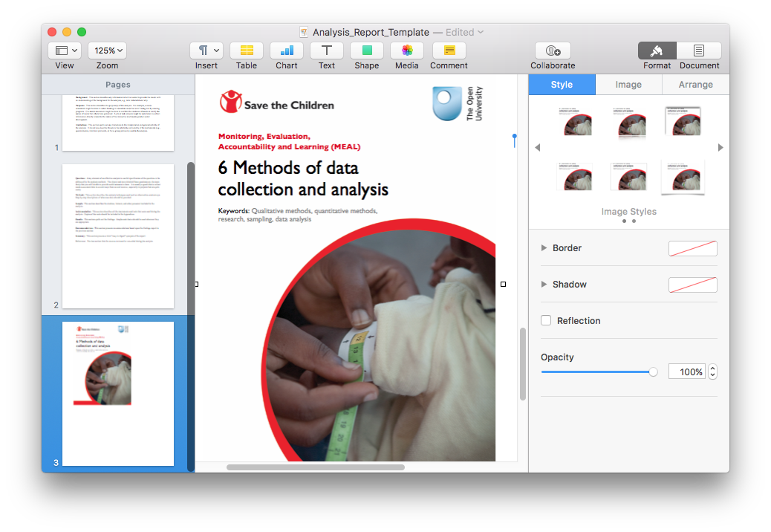
Task: Open the Arrange tab
Action: click(695, 85)
